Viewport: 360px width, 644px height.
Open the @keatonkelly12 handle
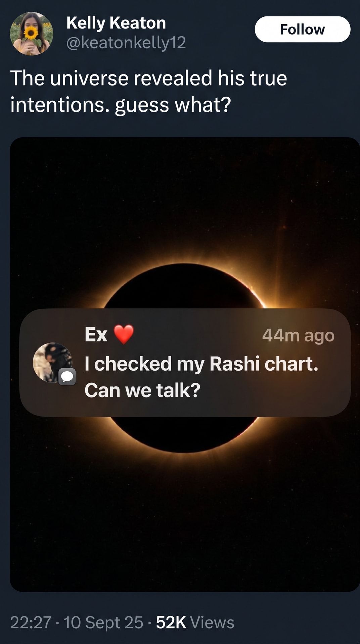tap(126, 43)
